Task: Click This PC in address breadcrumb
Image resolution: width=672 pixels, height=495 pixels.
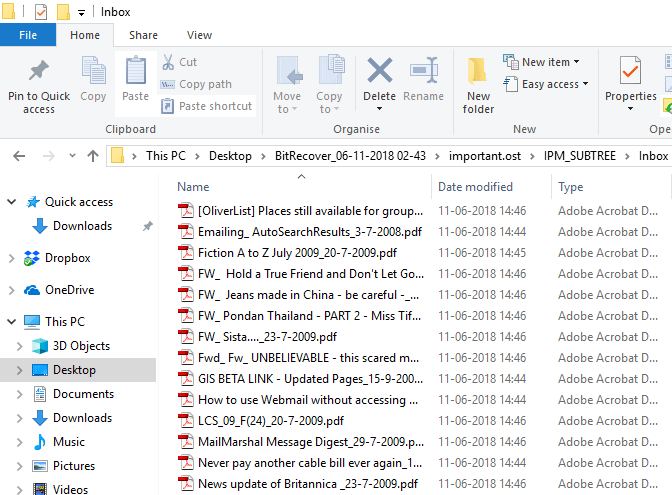Action: [166, 156]
